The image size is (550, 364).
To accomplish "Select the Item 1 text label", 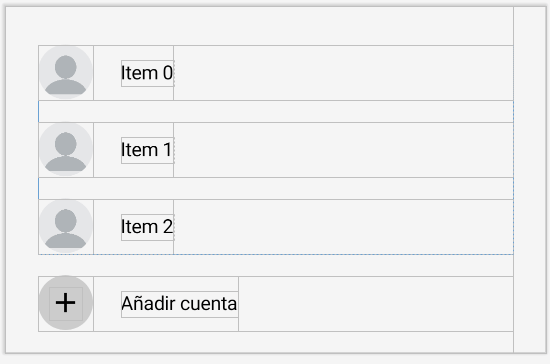I will click(x=147, y=150).
